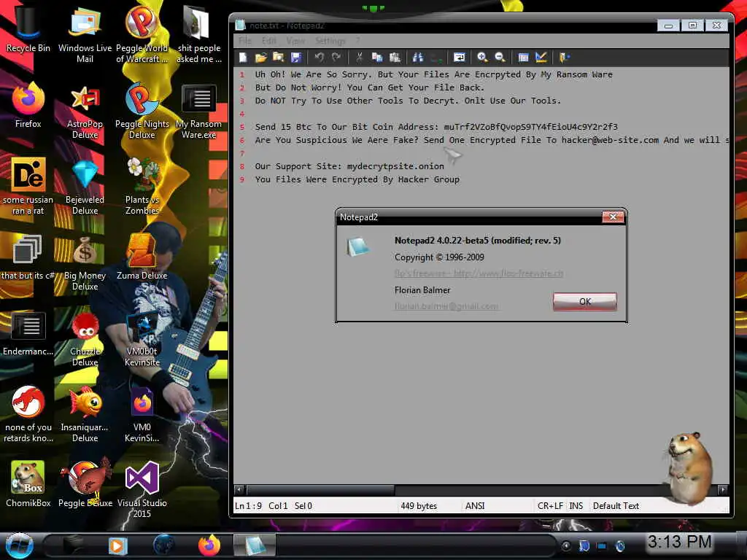Click the Customize Schemes ruler icon
This screenshot has height=560, width=747.
tap(541, 58)
